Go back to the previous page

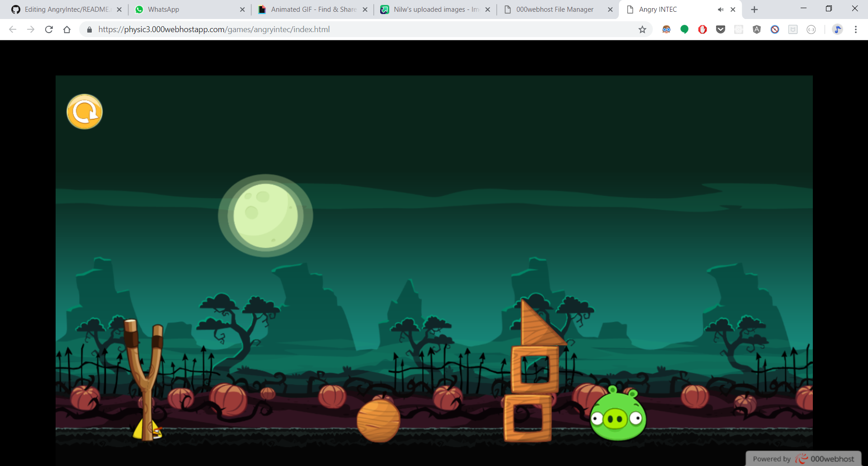pyautogui.click(x=13, y=29)
